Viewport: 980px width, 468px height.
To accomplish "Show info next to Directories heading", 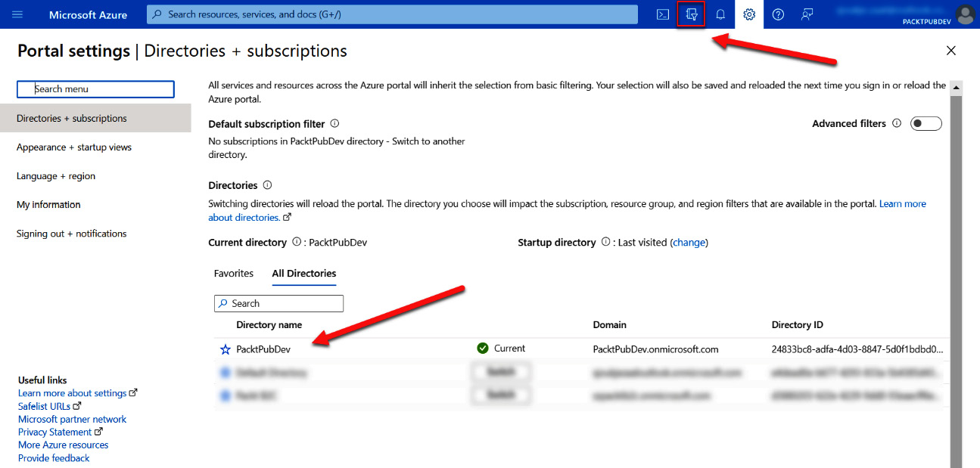I will tap(267, 185).
